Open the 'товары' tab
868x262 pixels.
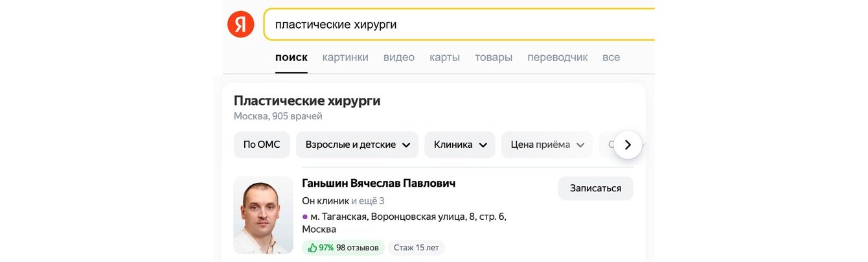coord(493,57)
